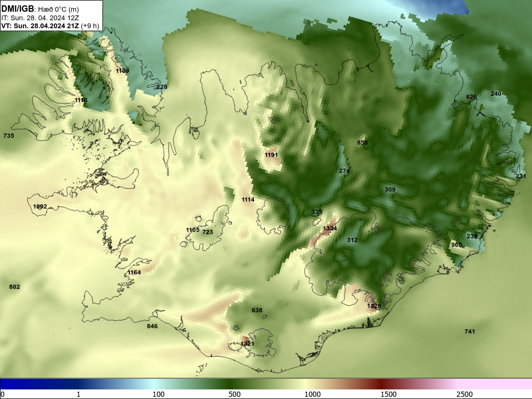Image resolution: width=532 pixels, height=399 pixels.
Task: Click the 500 legend tick label
Action: (235, 394)
